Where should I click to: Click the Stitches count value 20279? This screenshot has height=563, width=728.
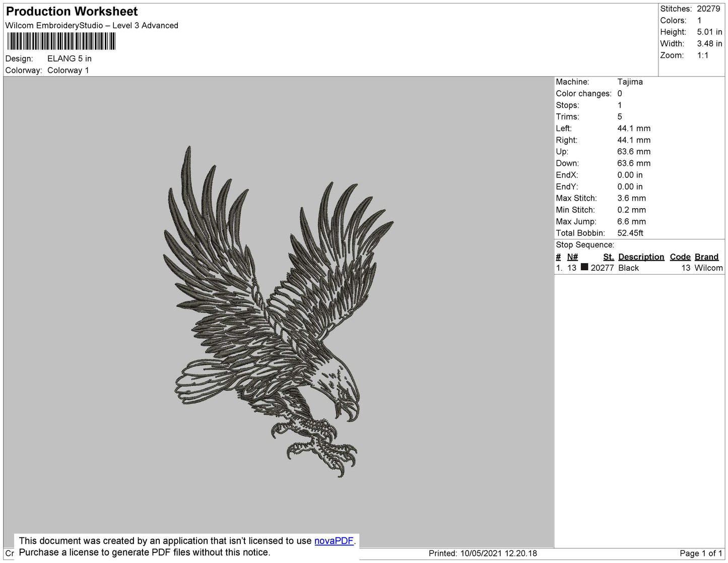click(708, 9)
